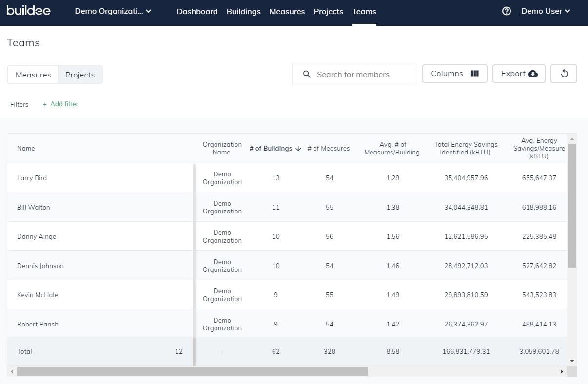Open the Buildings navigation tab

(x=243, y=11)
